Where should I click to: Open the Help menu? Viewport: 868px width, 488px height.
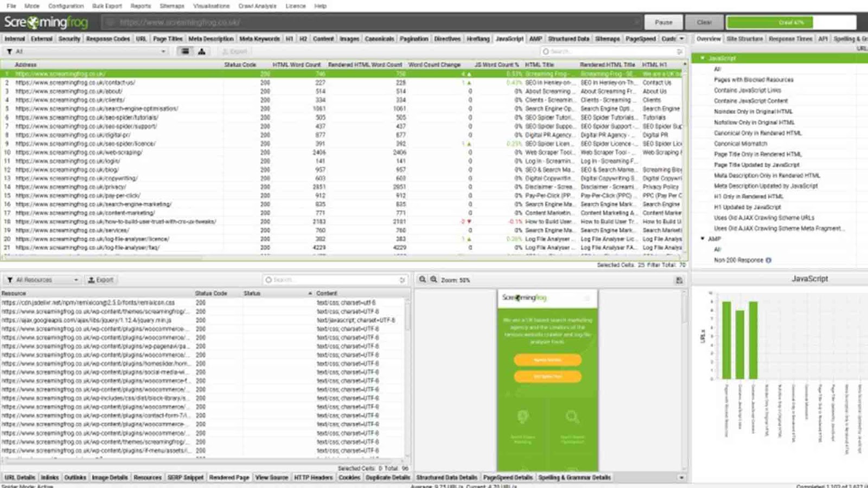[x=321, y=6]
